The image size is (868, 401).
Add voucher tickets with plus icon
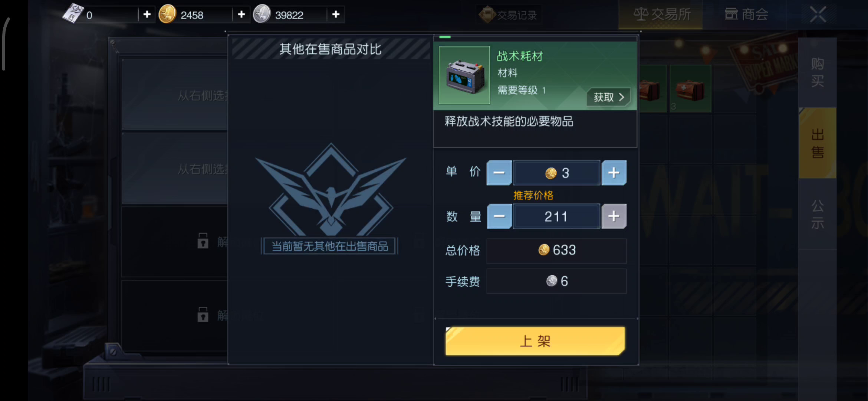[x=147, y=14]
